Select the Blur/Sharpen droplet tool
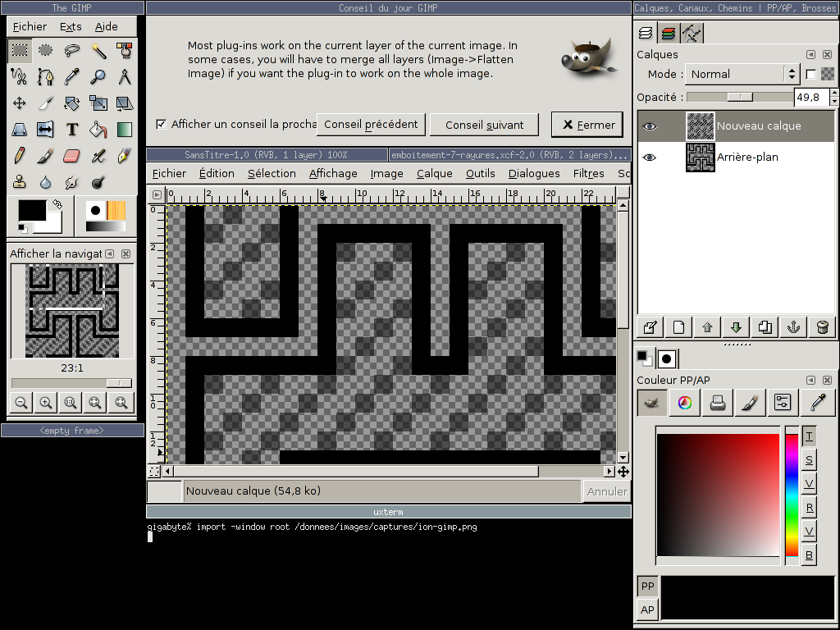 46,181
